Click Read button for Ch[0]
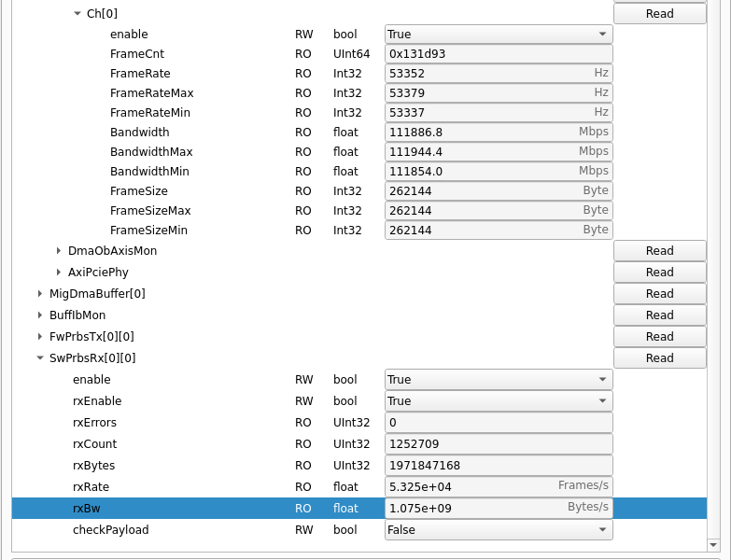This screenshot has height=560, width=731. point(659,14)
